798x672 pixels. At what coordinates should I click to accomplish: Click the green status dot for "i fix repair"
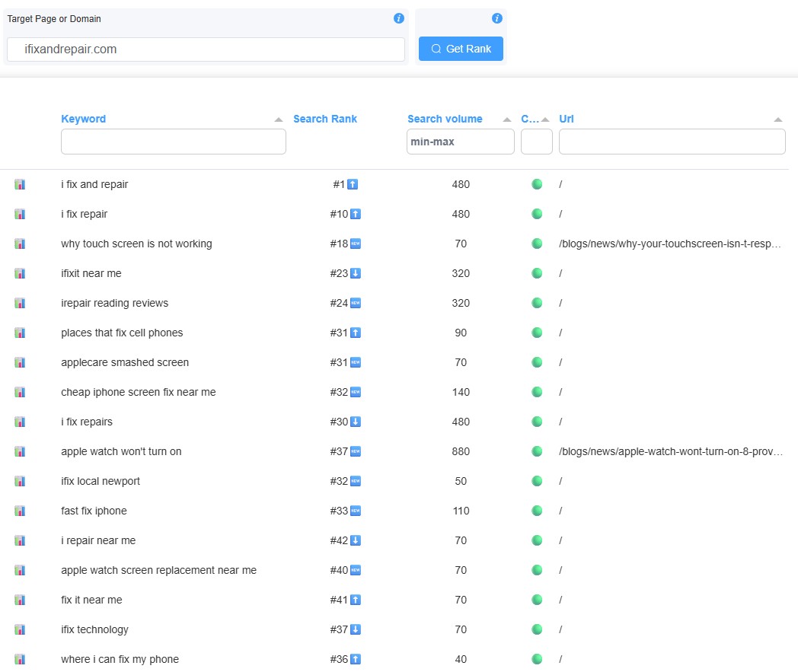click(536, 214)
